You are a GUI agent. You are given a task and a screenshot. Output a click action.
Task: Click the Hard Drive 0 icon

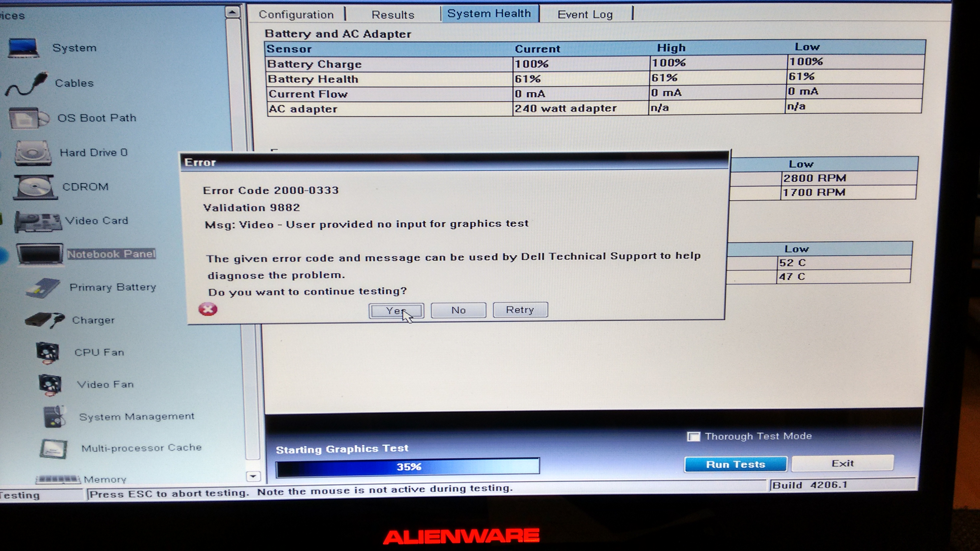coord(33,153)
